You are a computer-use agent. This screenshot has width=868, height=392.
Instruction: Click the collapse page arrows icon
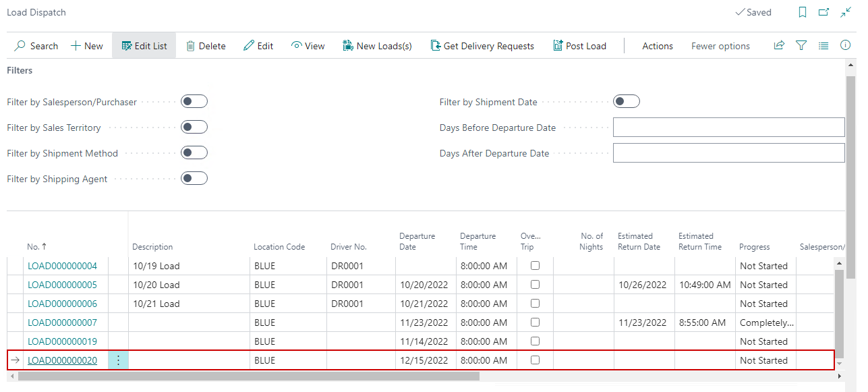846,12
